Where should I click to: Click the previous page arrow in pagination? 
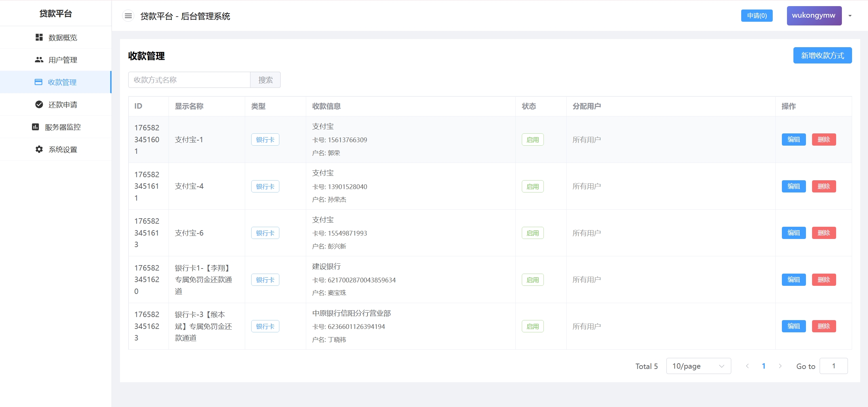coord(747,366)
